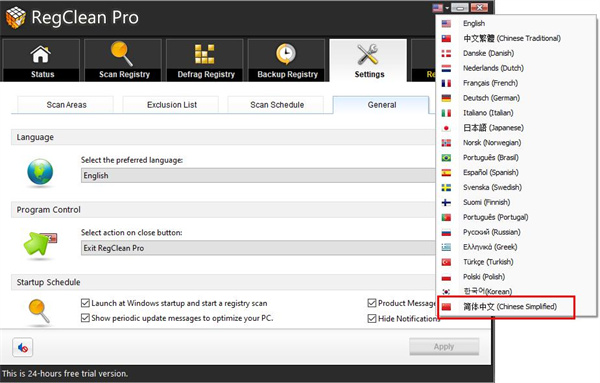Viewport: 600px width, 383px height.
Task: Choose Svenska (Swedish) language entry
Action: (x=517, y=187)
